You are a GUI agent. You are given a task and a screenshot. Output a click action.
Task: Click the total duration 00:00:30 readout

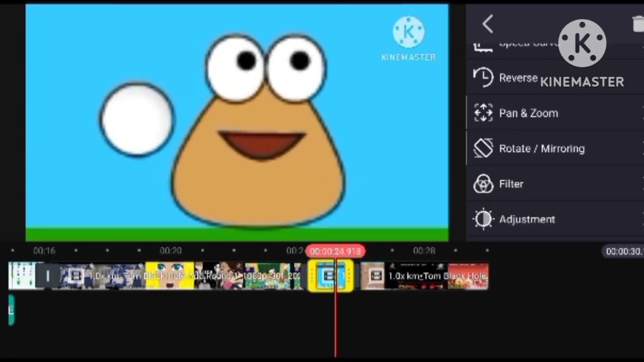click(624, 251)
